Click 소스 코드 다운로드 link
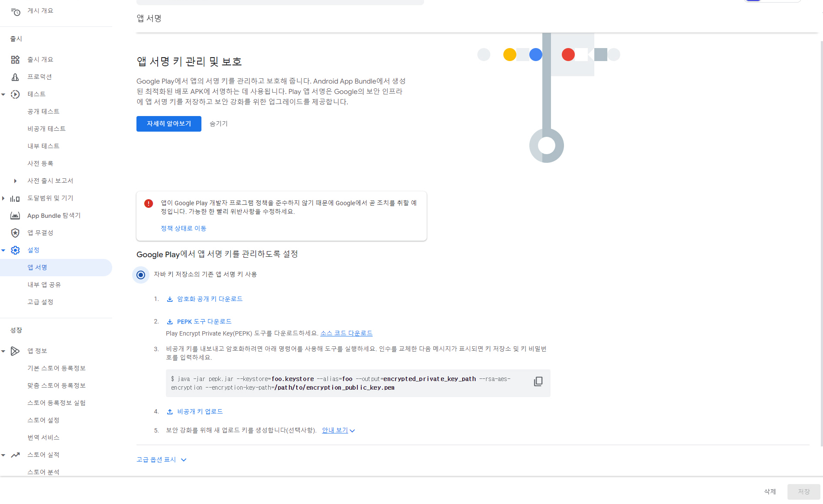This screenshot has height=504, width=823. coord(347,333)
